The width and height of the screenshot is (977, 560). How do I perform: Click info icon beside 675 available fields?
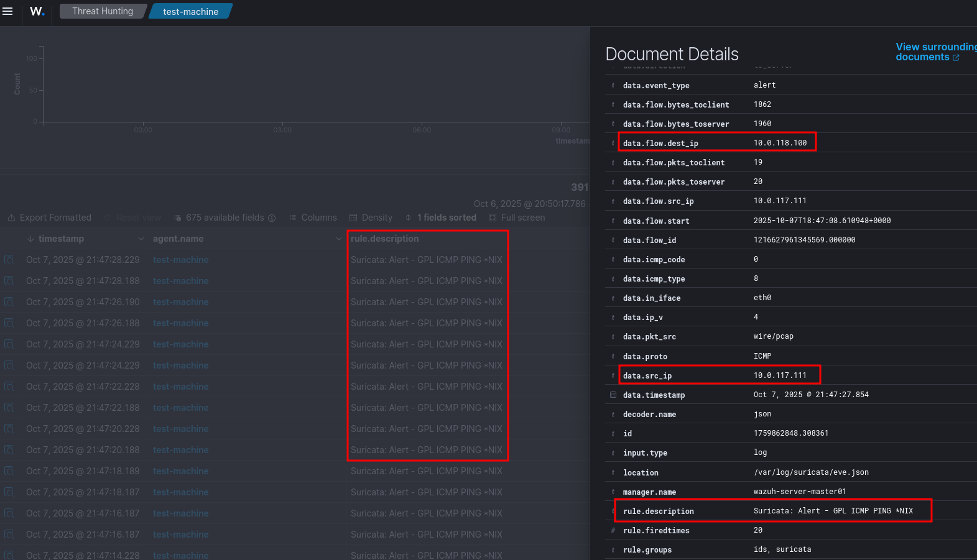point(272,218)
